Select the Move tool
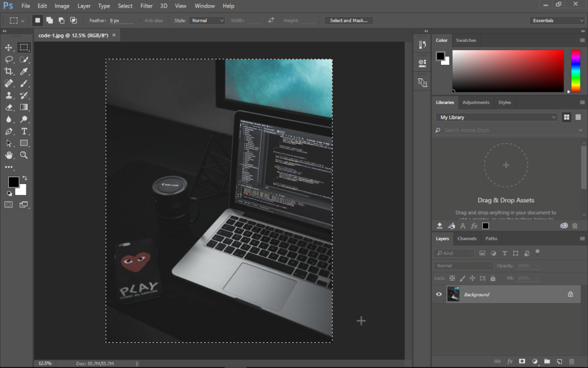Image resolution: width=588 pixels, height=368 pixels. click(8, 48)
